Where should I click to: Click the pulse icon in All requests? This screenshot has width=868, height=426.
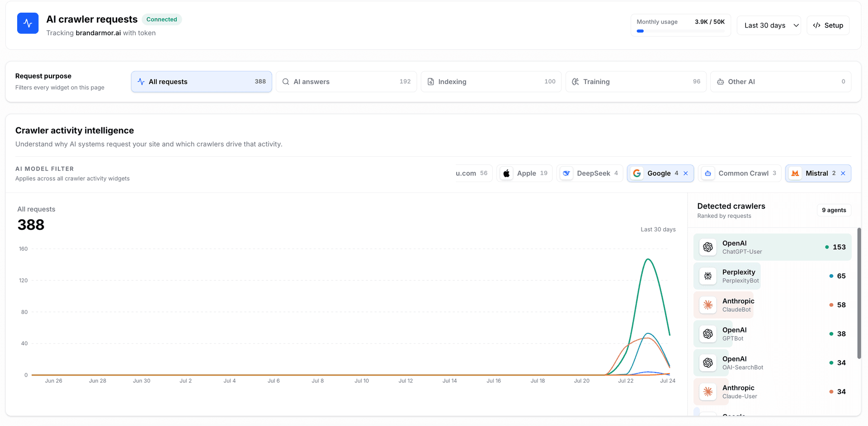(x=141, y=82)
